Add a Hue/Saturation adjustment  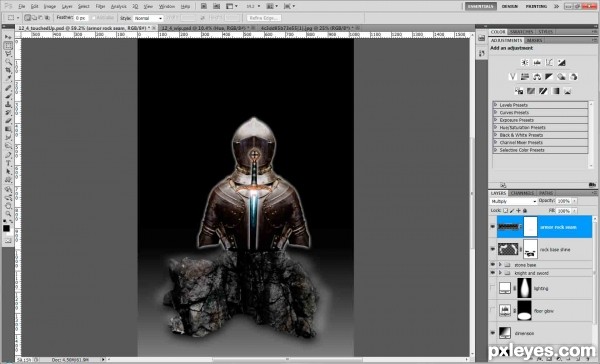tap(525, 77)
